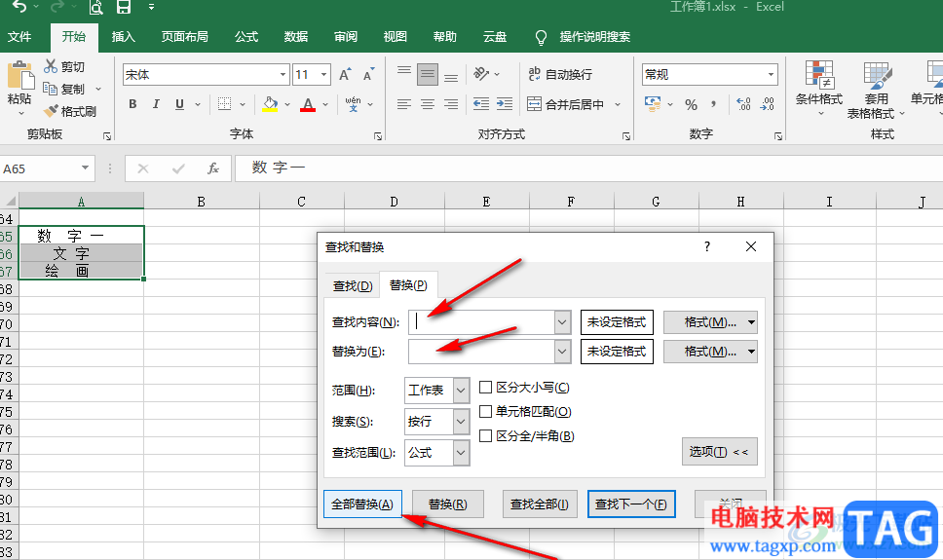943x560 pixels.
Task: Open Conditional Formatting menu
Action: (x=818, y=89)
